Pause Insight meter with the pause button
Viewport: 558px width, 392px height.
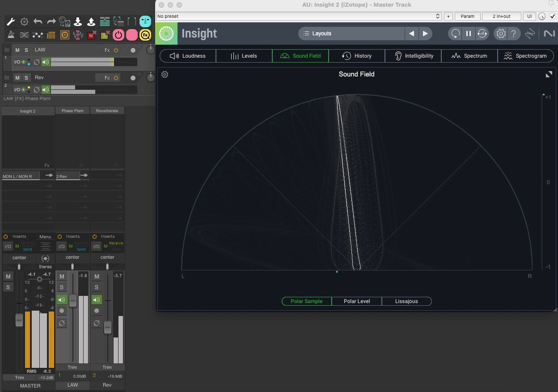coord(468,34)
